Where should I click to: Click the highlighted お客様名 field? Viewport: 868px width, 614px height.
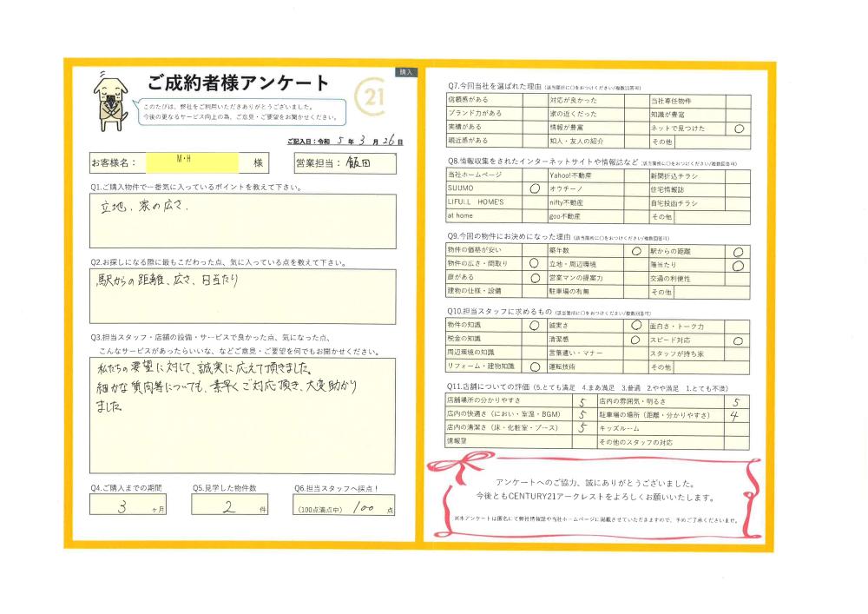[x=192, y=162]
